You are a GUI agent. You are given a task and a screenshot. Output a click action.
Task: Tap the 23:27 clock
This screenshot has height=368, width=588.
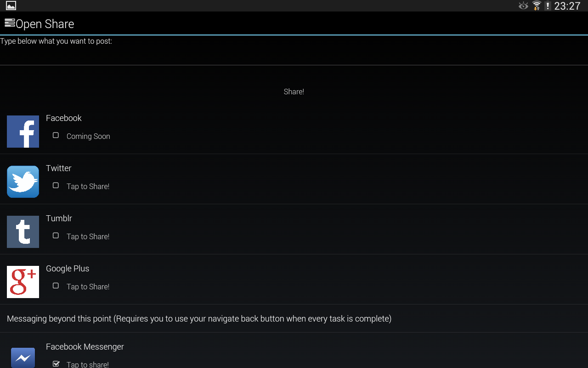[567, 6]
